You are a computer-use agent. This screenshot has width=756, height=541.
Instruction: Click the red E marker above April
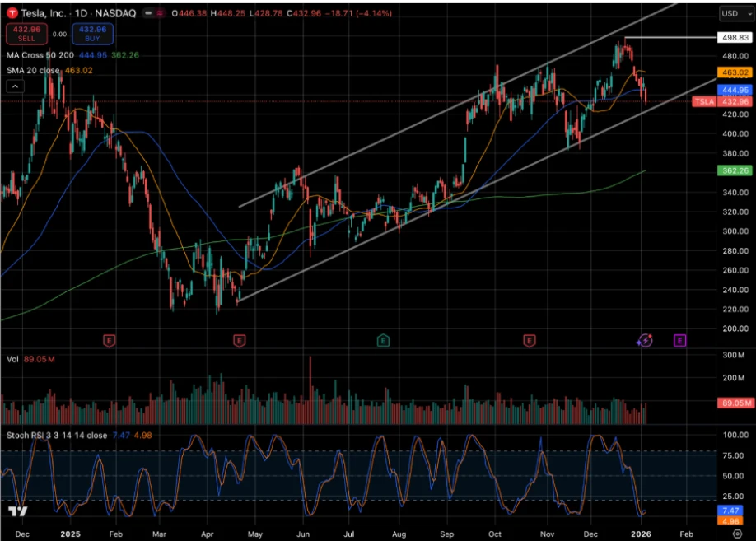click(239, 340)
